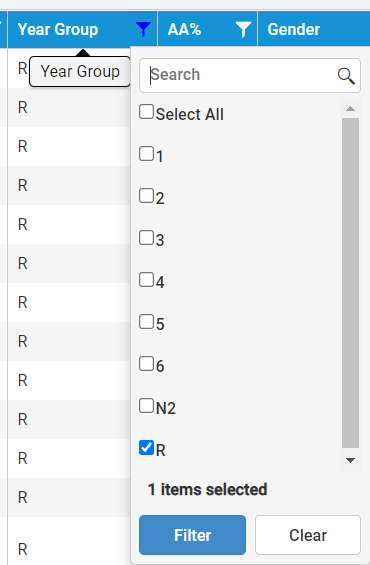Viewport: 370px width, 565px height.
Task: Toggle the year 5 checkbox
Action: [146, 321]
